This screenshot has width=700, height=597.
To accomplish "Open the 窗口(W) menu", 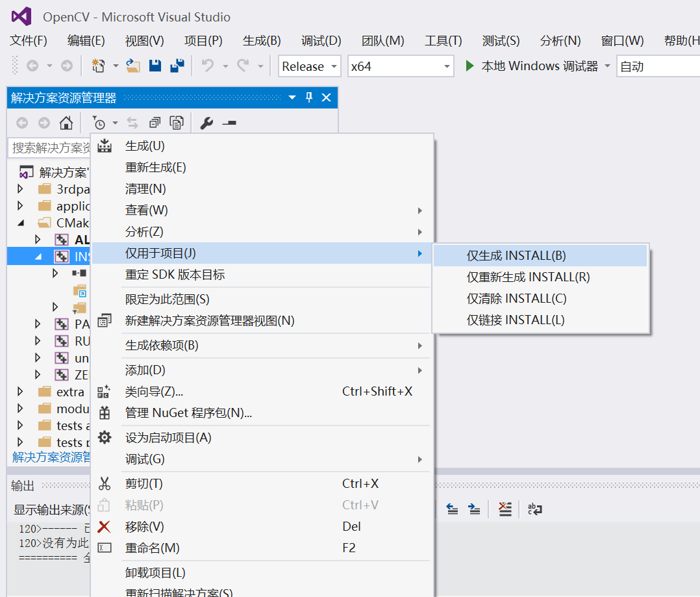I will 622,41.
